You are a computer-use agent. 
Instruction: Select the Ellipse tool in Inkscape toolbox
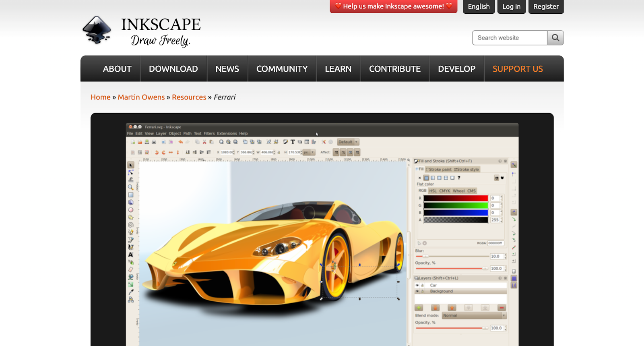131,210
